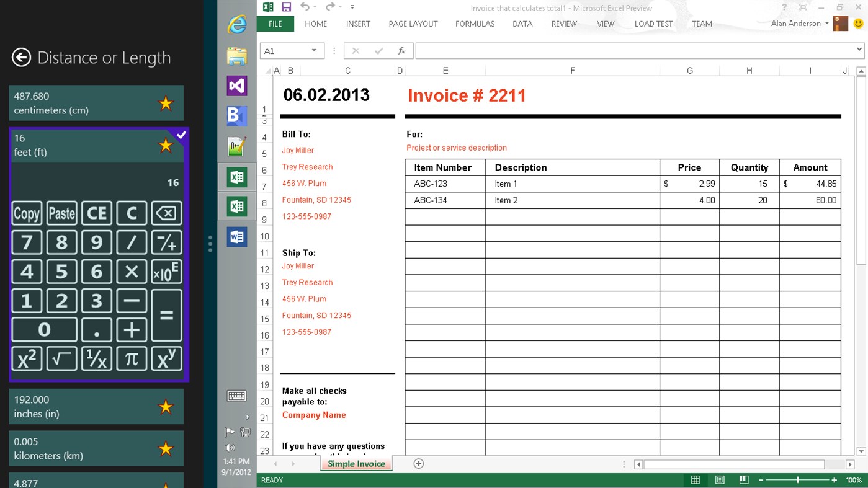The height and width of the screenshot is (488, 868).
Task: Toggle favorite star for inches
Action: [x=166, y=407]
